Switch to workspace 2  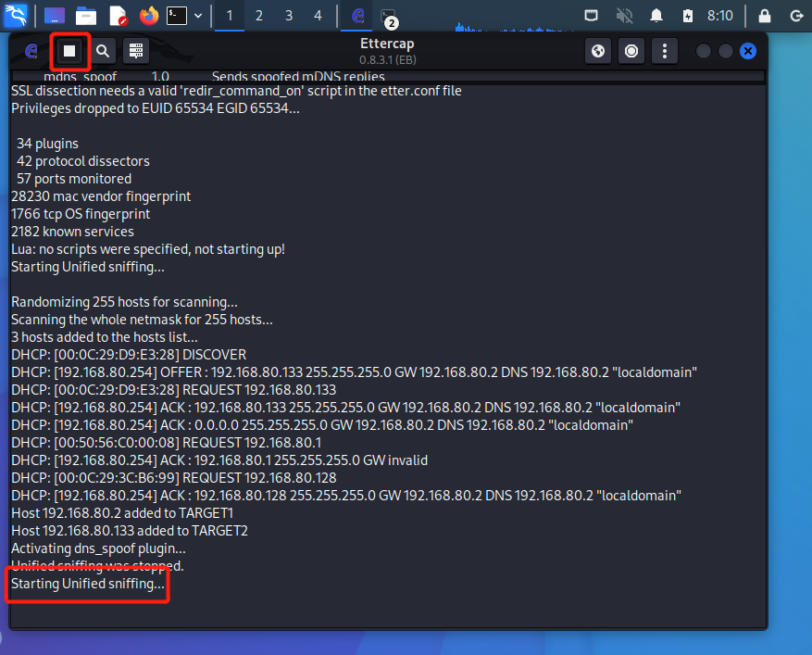tap(259, 16)
